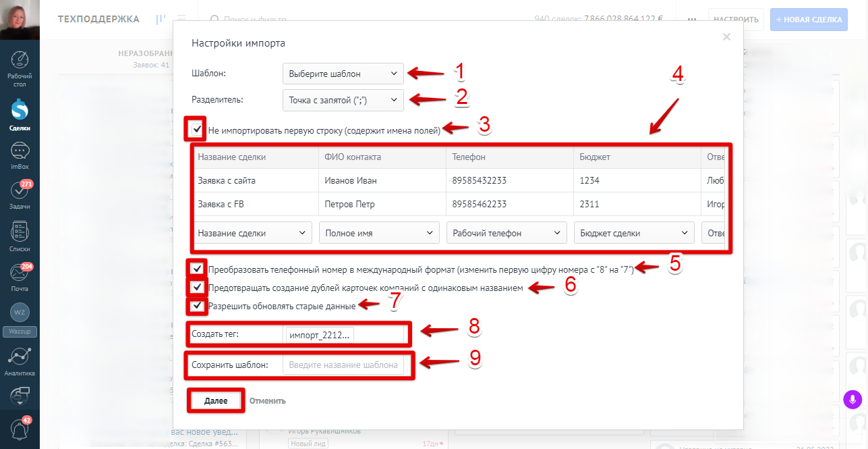Viewport: 868px width, 449px height.
Task: Click the user profile avatar photo
Action: click(20, 20)
